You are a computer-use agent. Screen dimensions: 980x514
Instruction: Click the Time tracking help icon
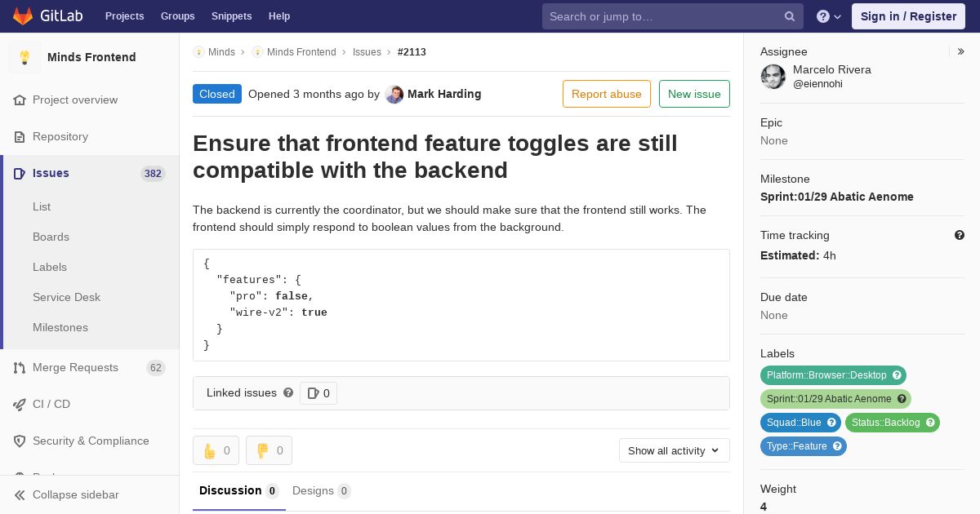(960, 235)
